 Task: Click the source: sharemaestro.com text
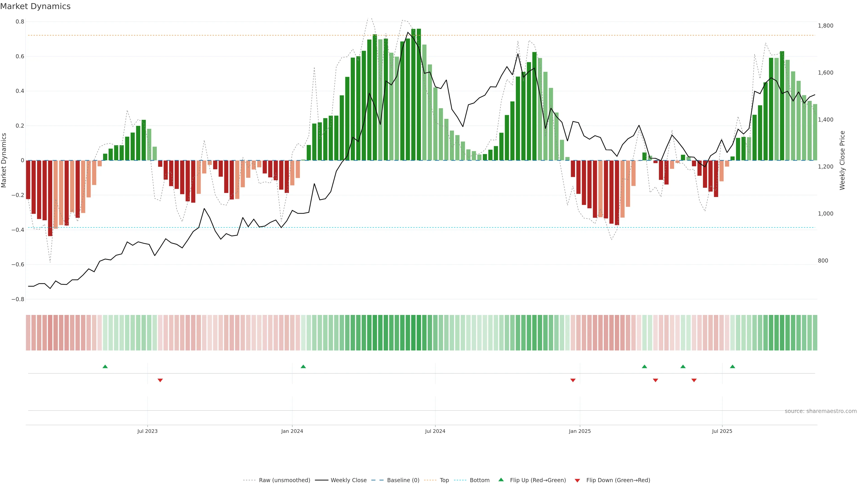pos(821,411)
